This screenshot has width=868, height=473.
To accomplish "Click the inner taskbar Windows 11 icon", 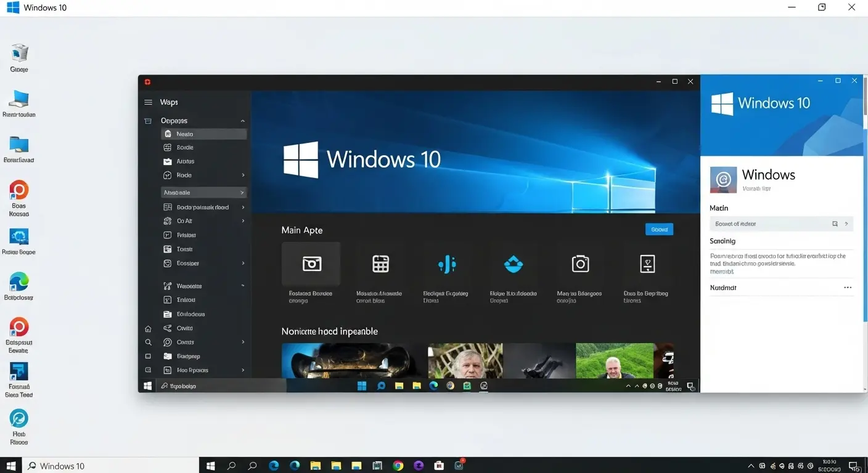I will 362,386.
